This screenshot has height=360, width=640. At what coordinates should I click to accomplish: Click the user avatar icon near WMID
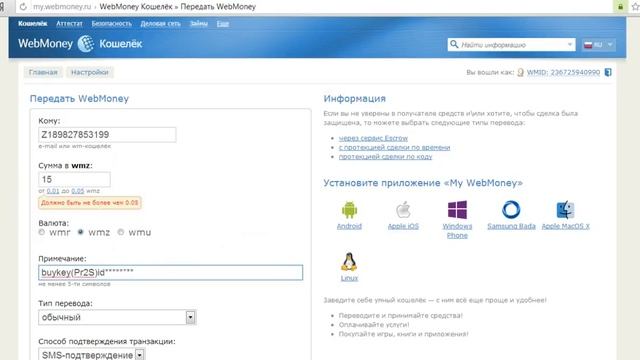point(520,72)
